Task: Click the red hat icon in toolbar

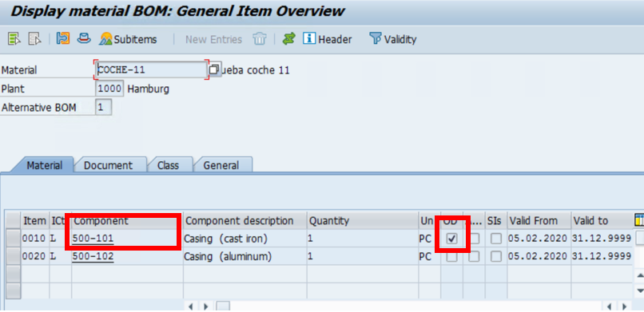Action: [84, 39]
